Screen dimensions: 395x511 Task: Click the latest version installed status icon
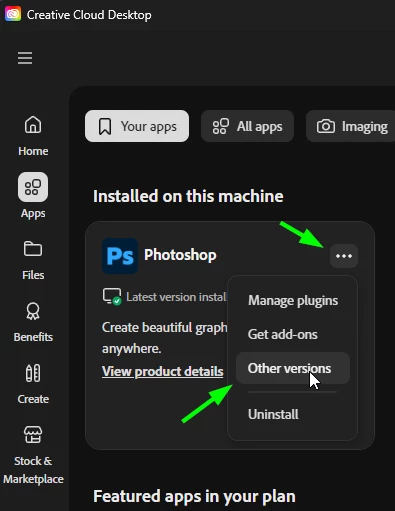point(112,296)
